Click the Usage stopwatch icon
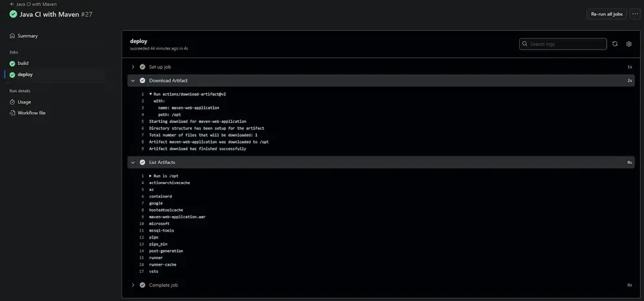The image size is (644, 301). point(12,102)
